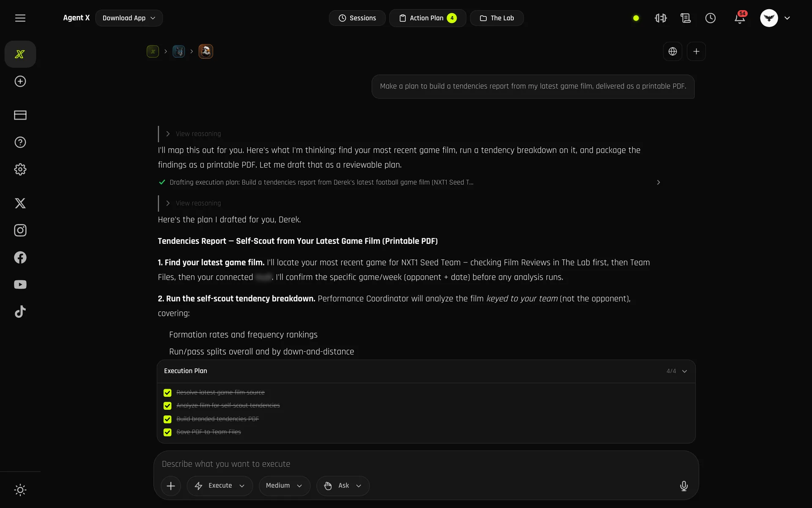Uncheck Save PDF to Team Files
Image resolution: width=812 pixels, height=508 pixels.
(x=167, y=432)
